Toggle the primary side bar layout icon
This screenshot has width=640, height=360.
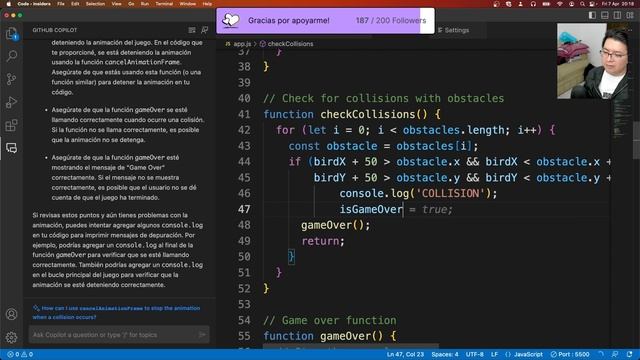click(592, 15)
